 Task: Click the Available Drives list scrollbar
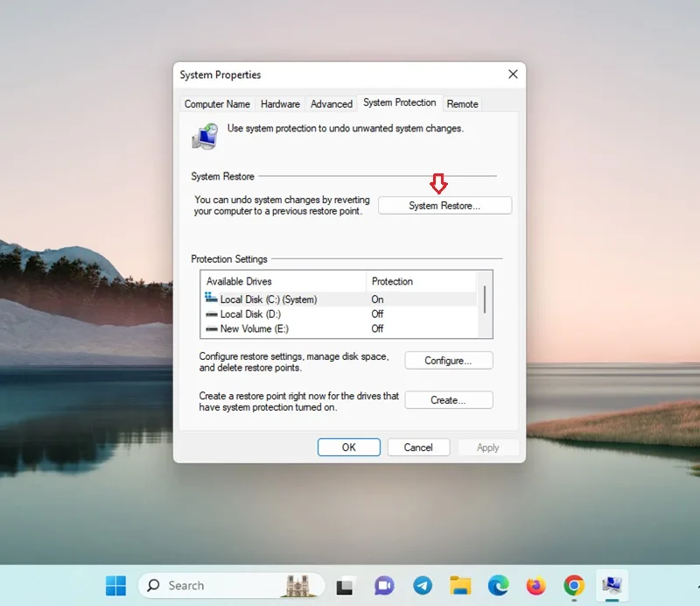click(485, 304)
